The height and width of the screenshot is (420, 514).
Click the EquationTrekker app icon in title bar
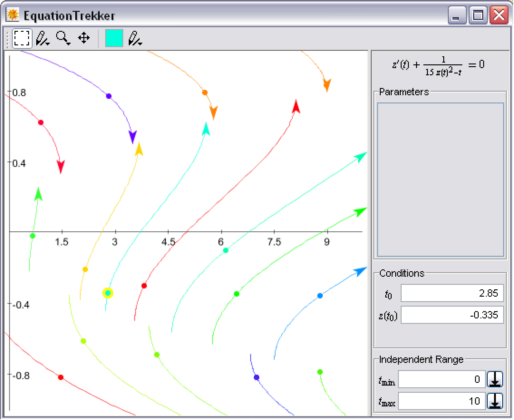coord(12,15)
